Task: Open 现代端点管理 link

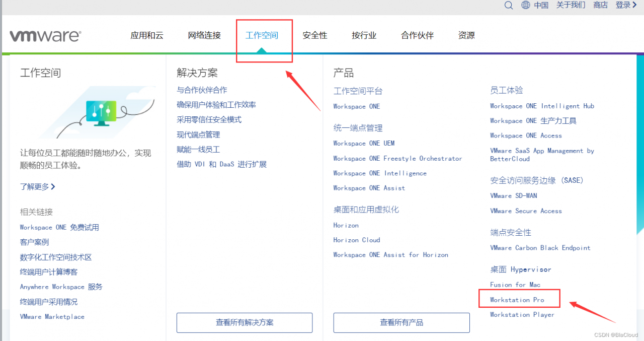Action: [198, 134]
